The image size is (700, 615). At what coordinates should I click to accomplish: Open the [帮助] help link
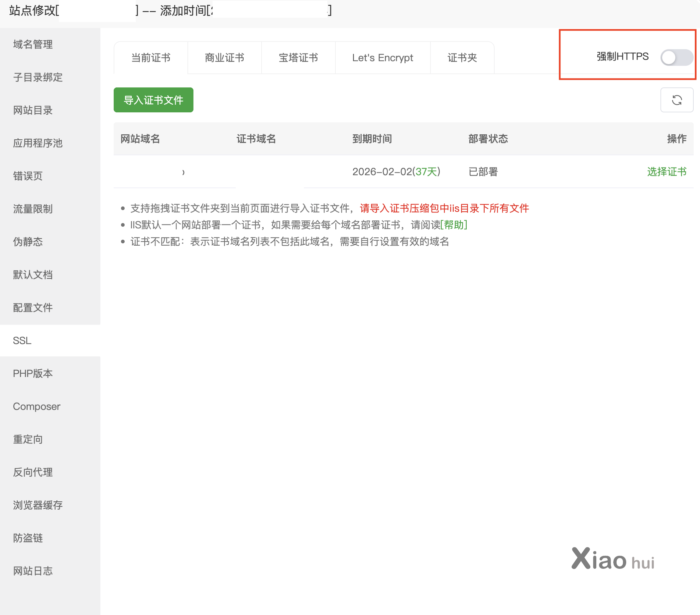tap(453, 225)
